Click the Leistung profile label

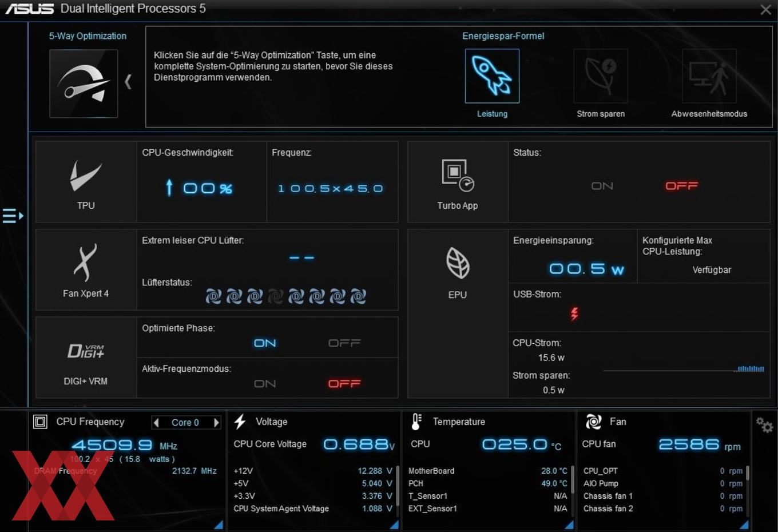pyautogui.click(x=492, y=114)
